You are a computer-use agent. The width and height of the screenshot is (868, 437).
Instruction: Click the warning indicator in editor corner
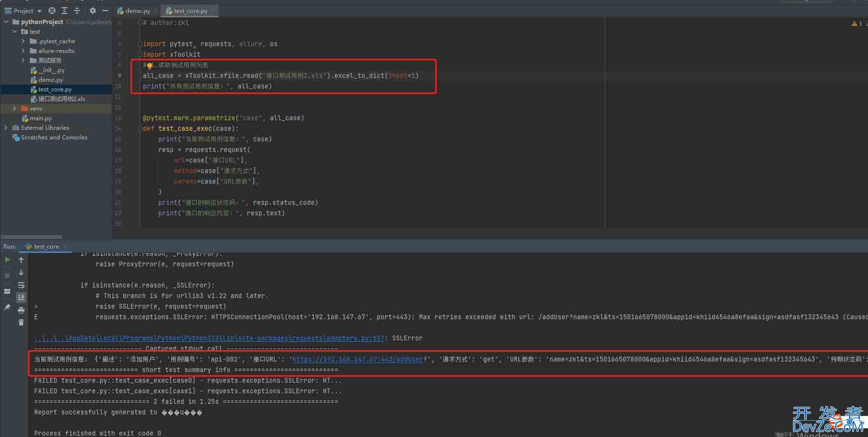point(856,24)
